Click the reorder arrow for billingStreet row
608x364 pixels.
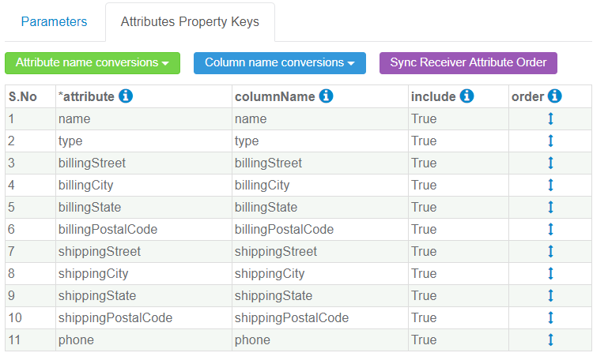click(x=550, y=163)
